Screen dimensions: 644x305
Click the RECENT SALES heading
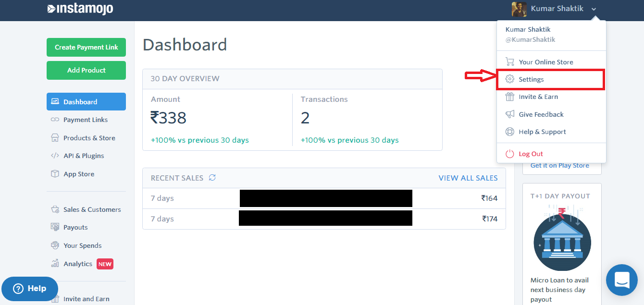(x=177, y=178)
